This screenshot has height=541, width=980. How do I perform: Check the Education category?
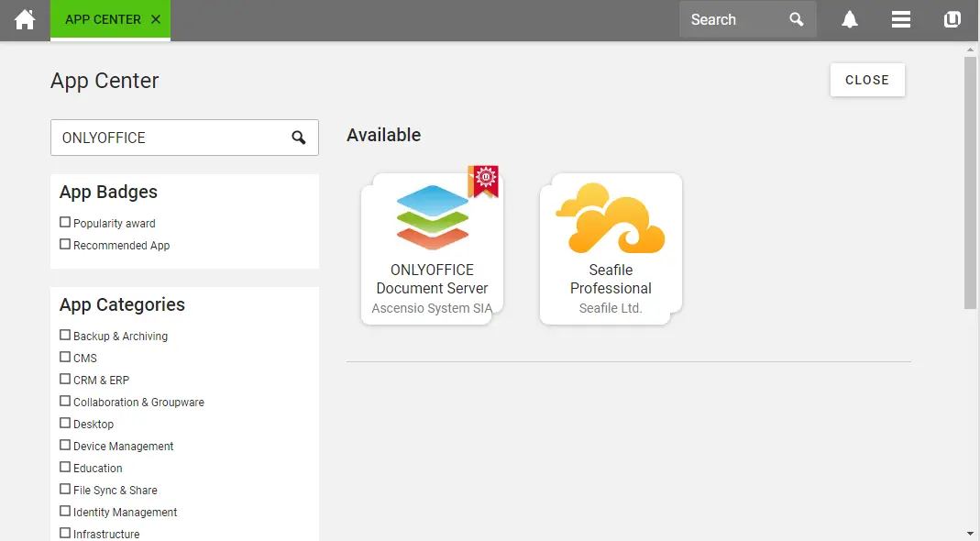64,467
